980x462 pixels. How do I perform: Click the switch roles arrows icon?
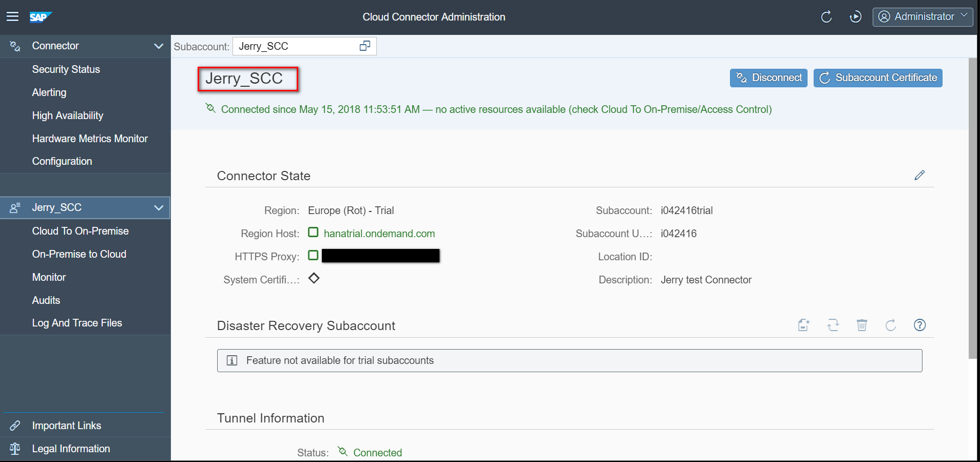(x=833, y=325)
